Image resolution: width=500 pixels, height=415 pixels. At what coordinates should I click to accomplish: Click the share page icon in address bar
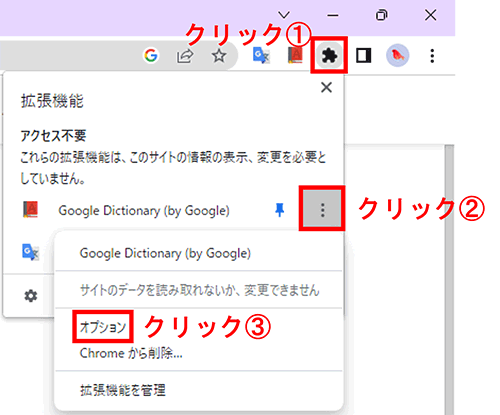pos(185,56)
